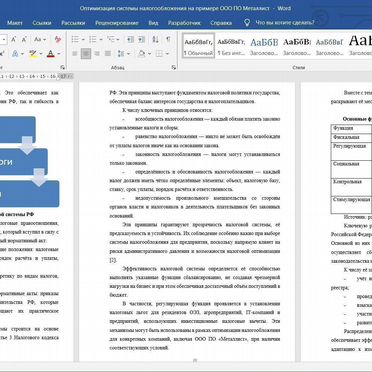
Task: Open the Макет tab
Action: [15, 23]
